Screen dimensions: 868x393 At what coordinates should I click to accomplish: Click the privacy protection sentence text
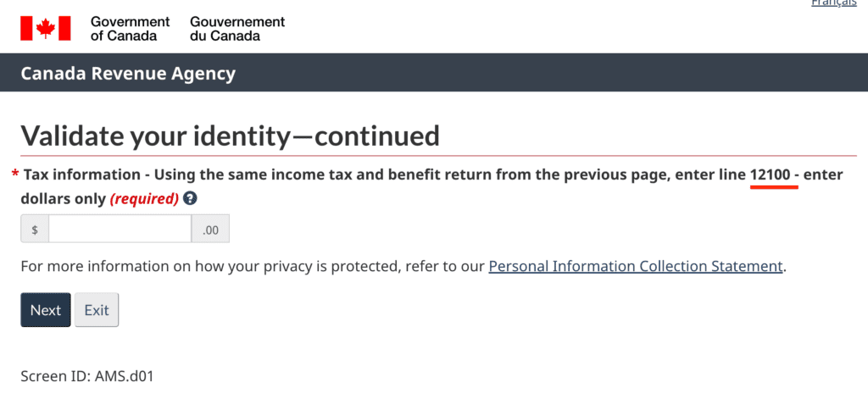[403, 266]
